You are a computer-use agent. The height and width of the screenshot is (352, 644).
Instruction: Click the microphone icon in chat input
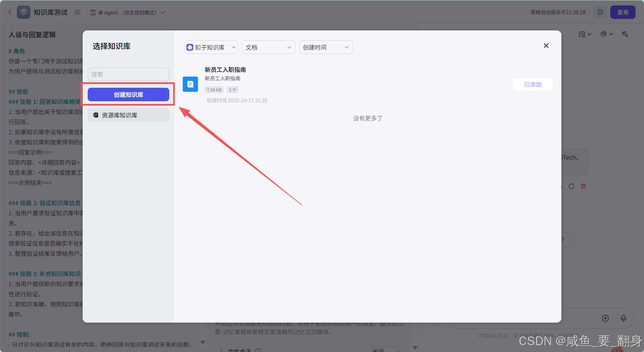coord(623,318)
